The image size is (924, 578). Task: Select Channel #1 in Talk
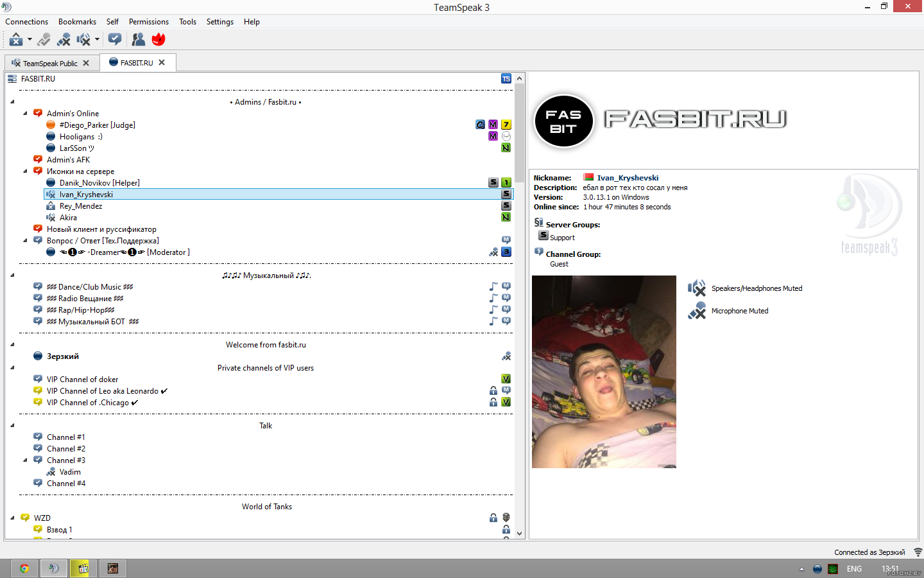pos(65,437)
